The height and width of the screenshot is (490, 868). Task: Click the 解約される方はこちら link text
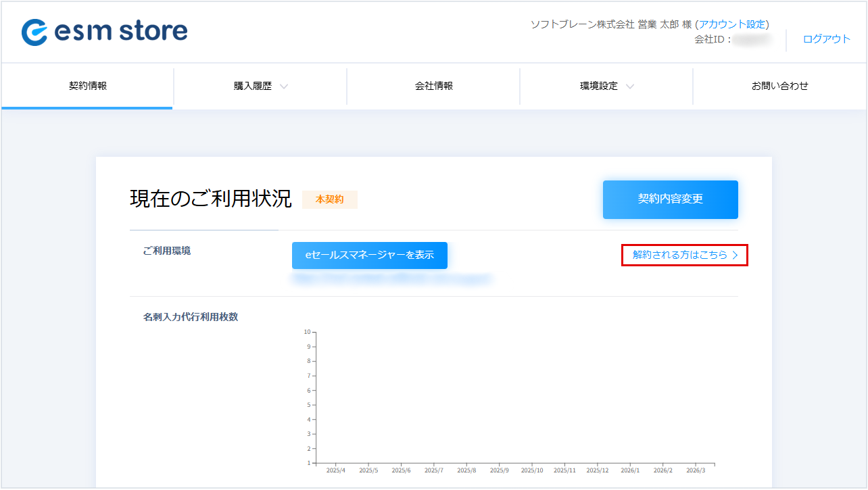(x=679, y=255)
